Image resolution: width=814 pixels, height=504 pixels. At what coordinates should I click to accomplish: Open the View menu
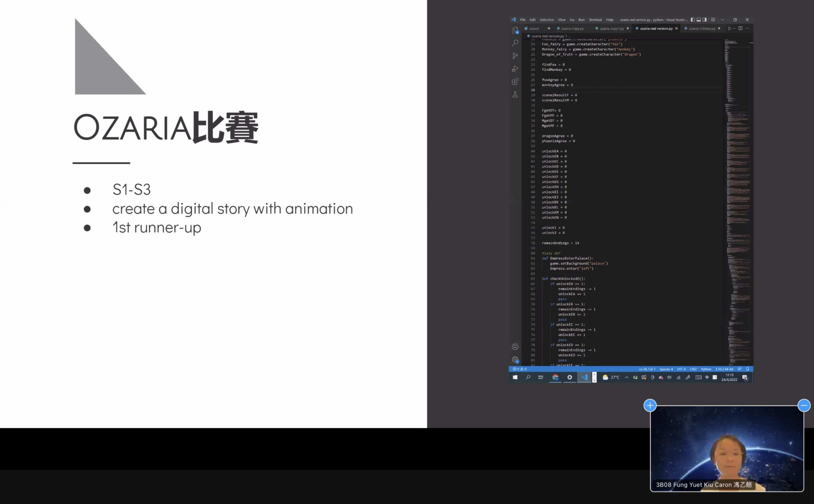tap(562, 20)
